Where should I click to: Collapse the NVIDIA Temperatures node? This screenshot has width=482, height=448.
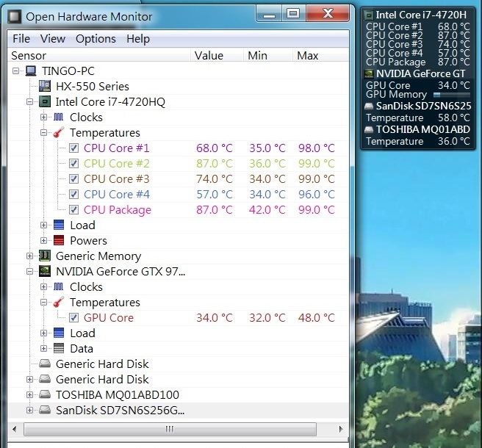pos(43,302)
